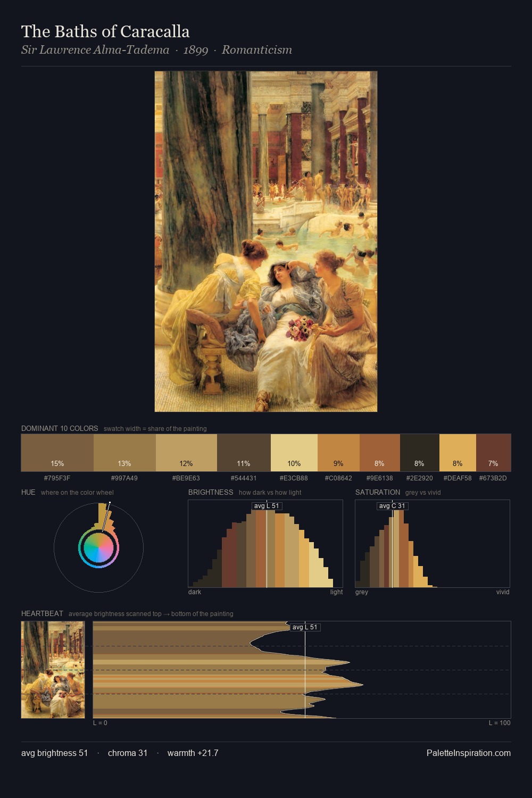Click the avg L 51 brightness label

[x=267, y=506]
